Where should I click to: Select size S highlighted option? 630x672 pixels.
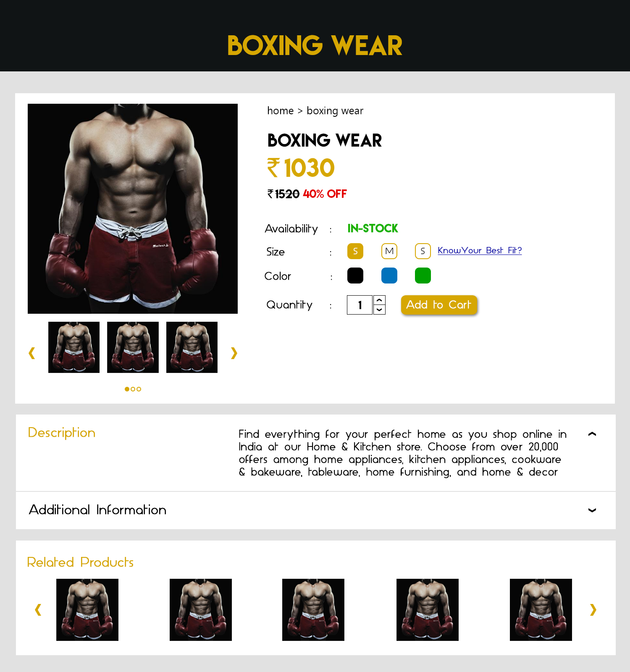point(355,251)
